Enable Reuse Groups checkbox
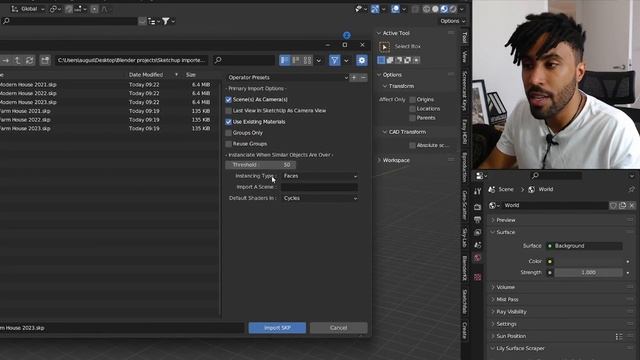Viewport: 640px width, 360px height. [229, 144]
